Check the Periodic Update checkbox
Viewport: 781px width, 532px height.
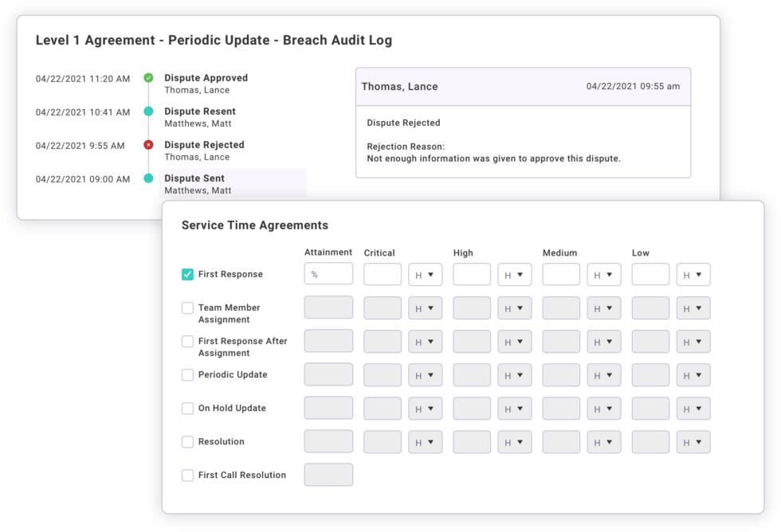(x=187, y=375)
